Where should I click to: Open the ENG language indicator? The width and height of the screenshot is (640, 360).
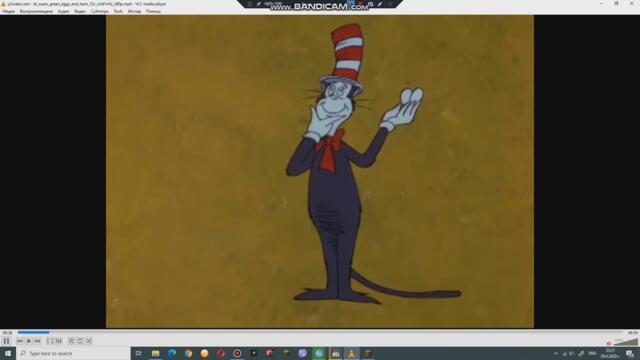(x=592, y=353)
